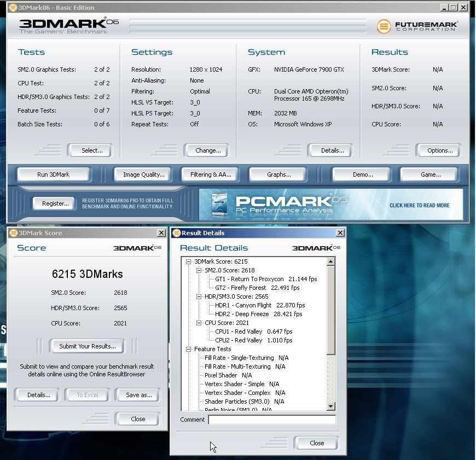Click the 2032 MB memory value
This screenshot has height=460, width=476.
pos(286,113)
